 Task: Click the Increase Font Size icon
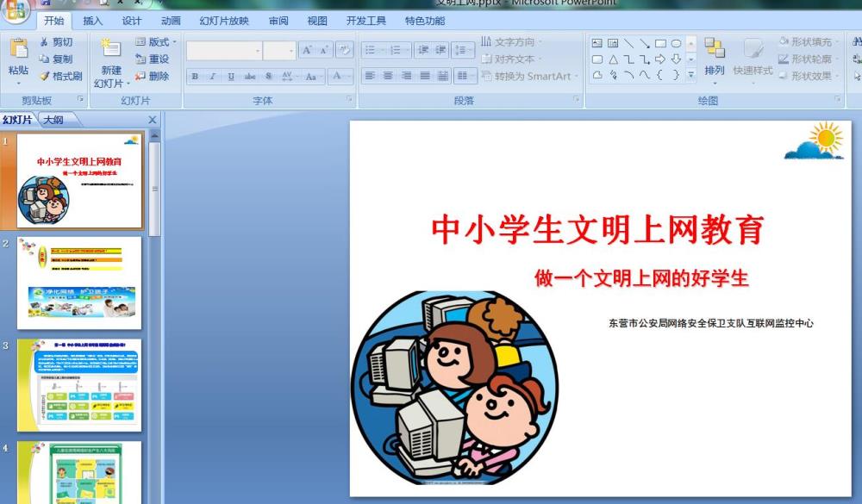coord(307,50)
